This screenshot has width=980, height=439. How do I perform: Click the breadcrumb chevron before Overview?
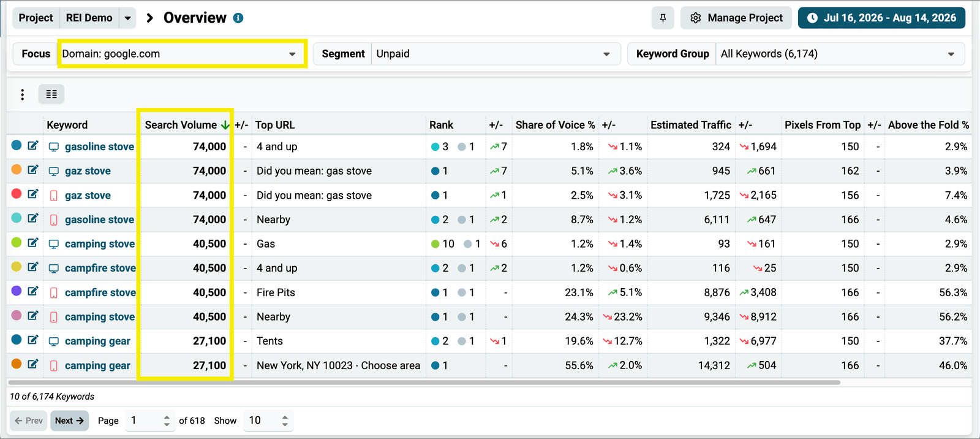click(149, 18)
